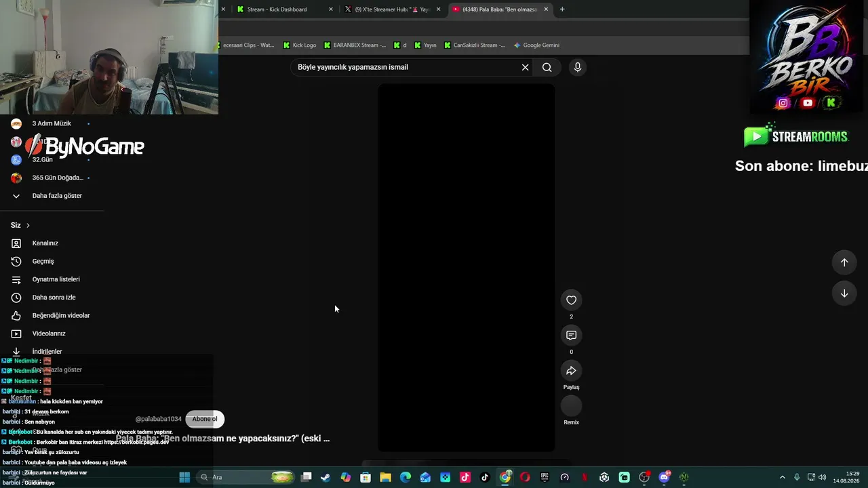Close the X'te Streamer Hub tab
The height and width of the screenshot is (488, 868).
coord(439,9)
